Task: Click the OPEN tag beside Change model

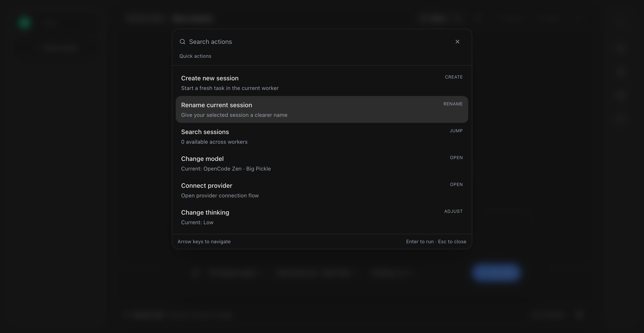Action: (456, 158)
